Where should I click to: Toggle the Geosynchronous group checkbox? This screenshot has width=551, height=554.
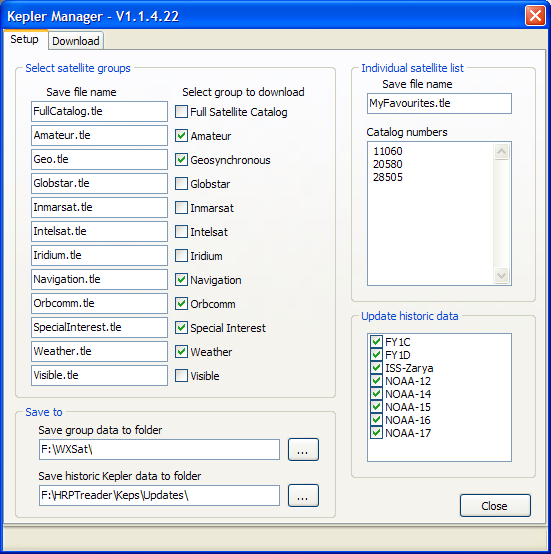[x=182, y=160]
